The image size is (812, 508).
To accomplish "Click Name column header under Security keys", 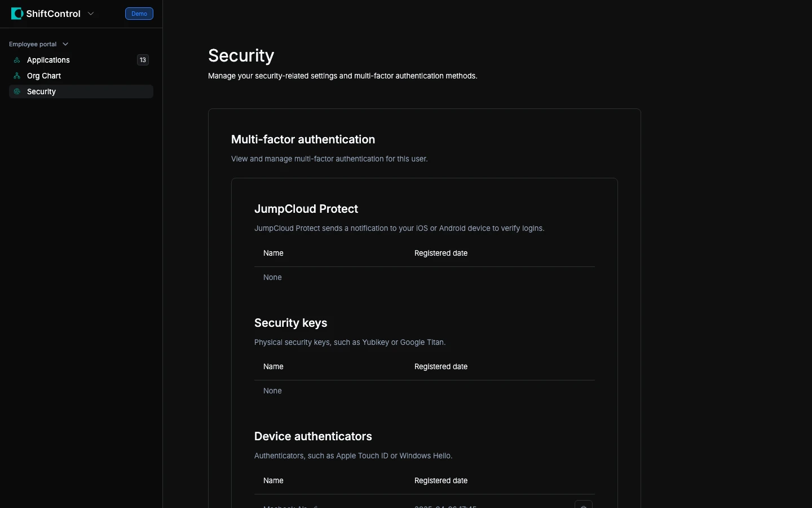I will 273,367.
